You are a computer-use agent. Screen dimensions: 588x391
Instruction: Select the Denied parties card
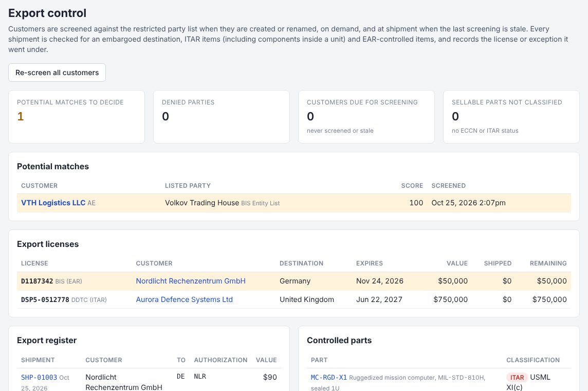point(221,117)
